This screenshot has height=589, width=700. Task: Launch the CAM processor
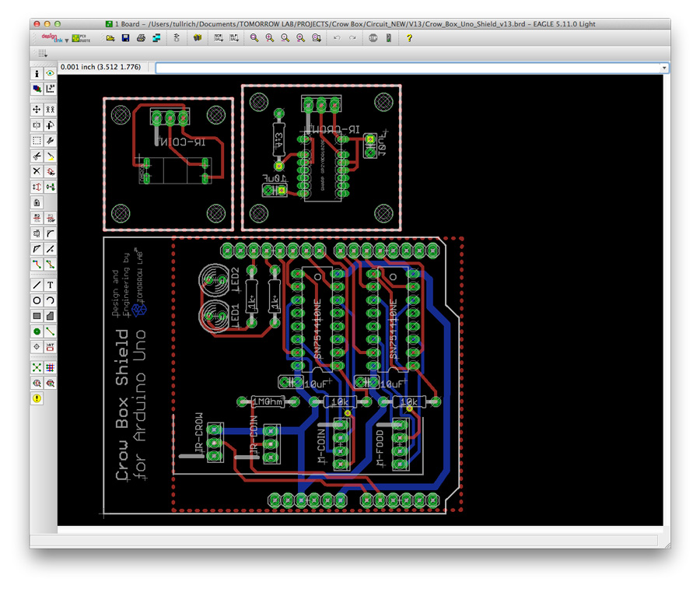click(x=156, y=38)
